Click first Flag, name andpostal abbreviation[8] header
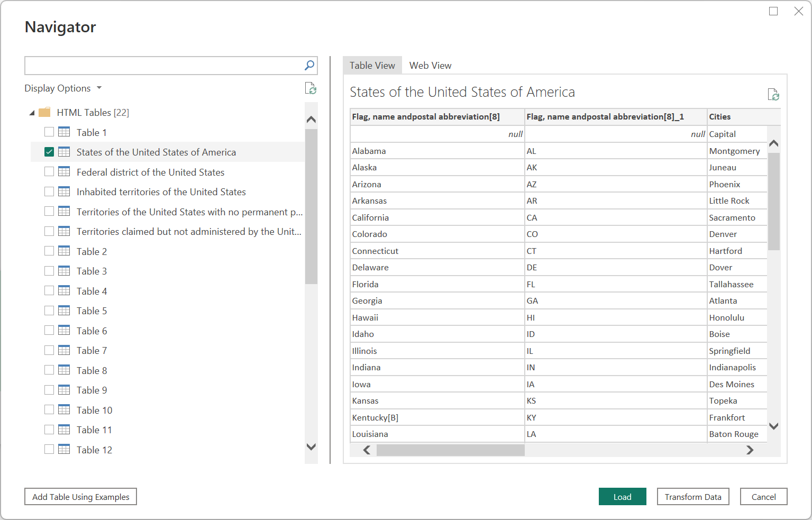Image resolution: width=812 pixels, height=520 pixels. [x=437, y=116]
